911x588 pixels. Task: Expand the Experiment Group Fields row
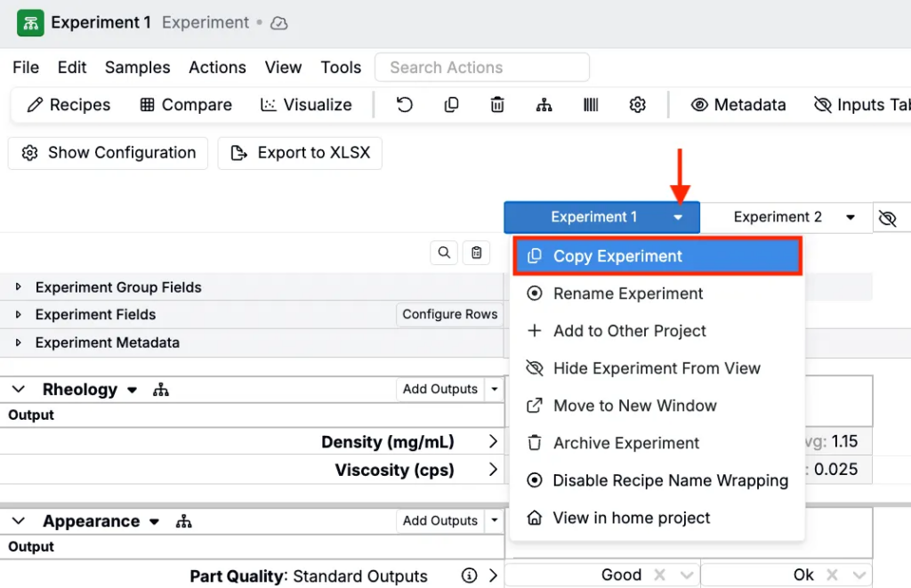click(18, 287)
